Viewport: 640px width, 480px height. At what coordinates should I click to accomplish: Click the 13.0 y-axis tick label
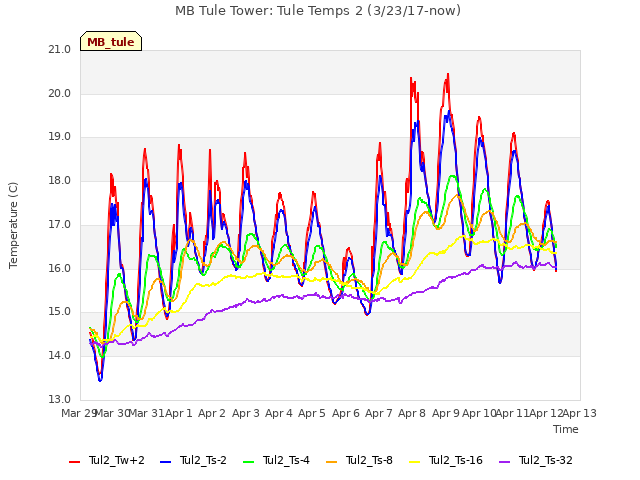pyautogui.click(x=60, y=399)
